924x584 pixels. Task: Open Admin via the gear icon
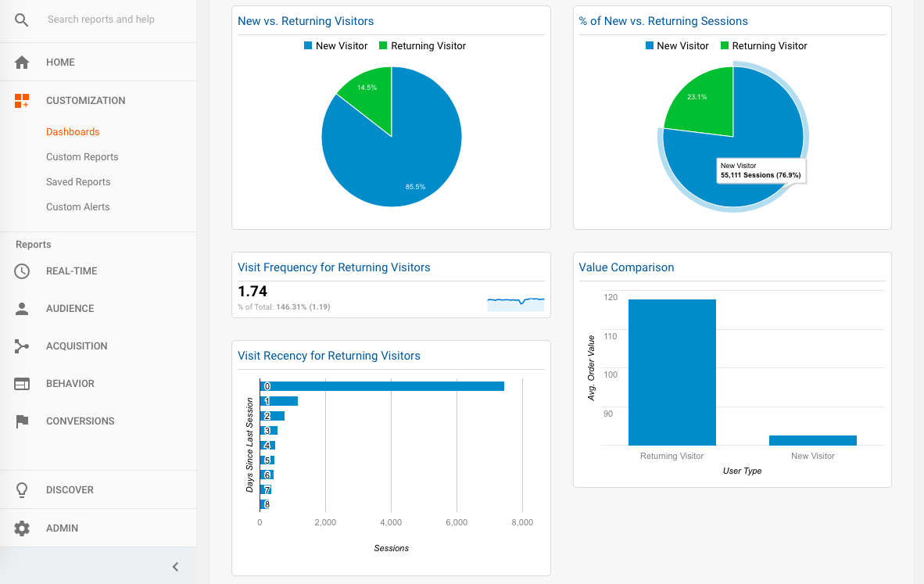click(x=22, y=528)
